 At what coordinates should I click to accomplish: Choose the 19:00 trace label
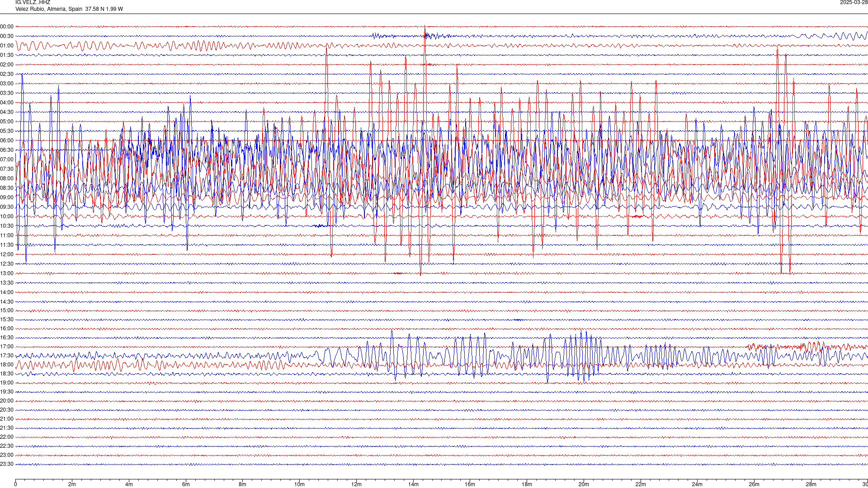pos(7,383)
